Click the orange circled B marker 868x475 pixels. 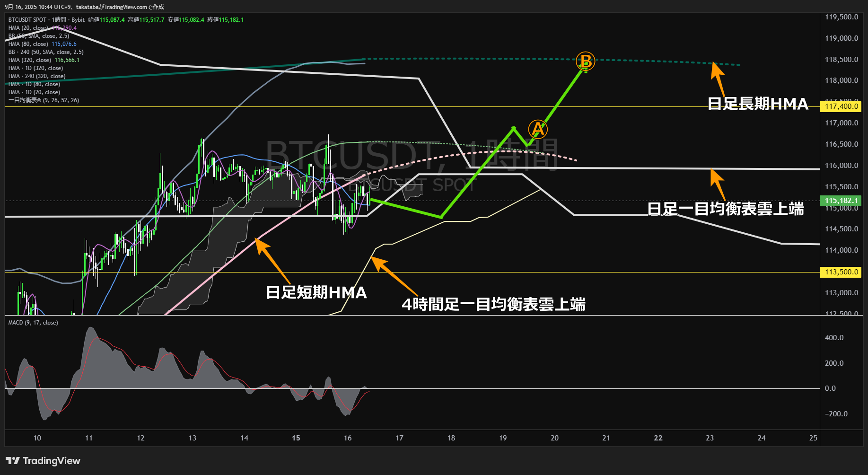586,62
